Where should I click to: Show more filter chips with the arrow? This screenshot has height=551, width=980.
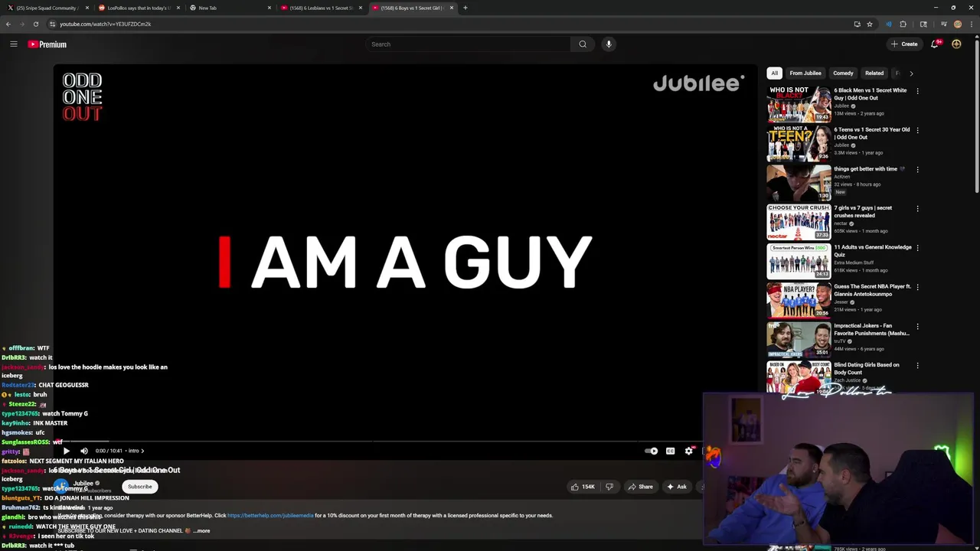[x=911, y=73]
